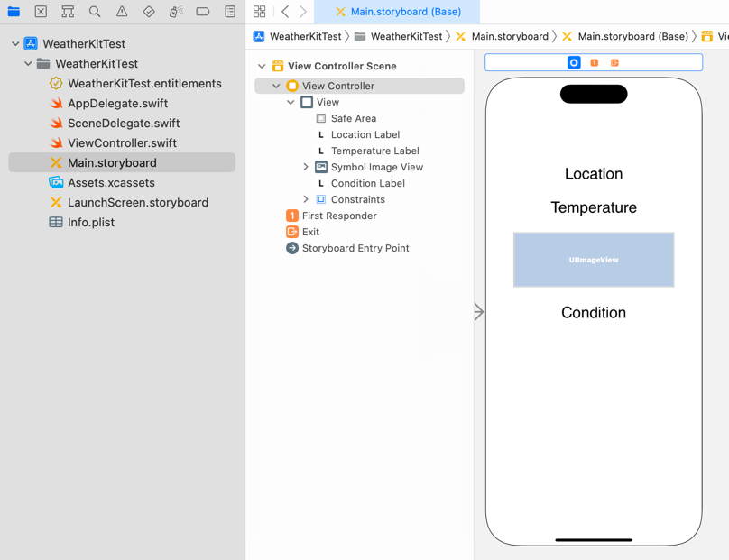Click the related items grid icon
The height and width of the screenshot is (560, 729).
[260, 12]
